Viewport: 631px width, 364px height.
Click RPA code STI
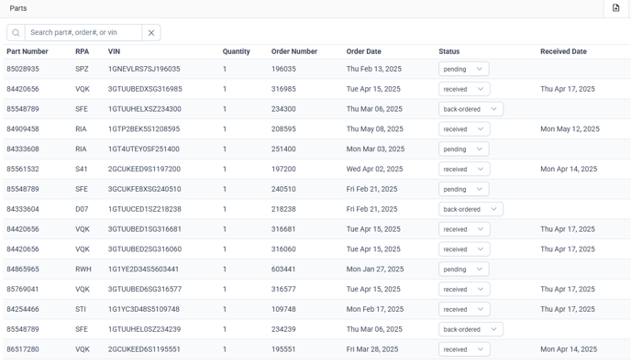(x=81, y=309)
